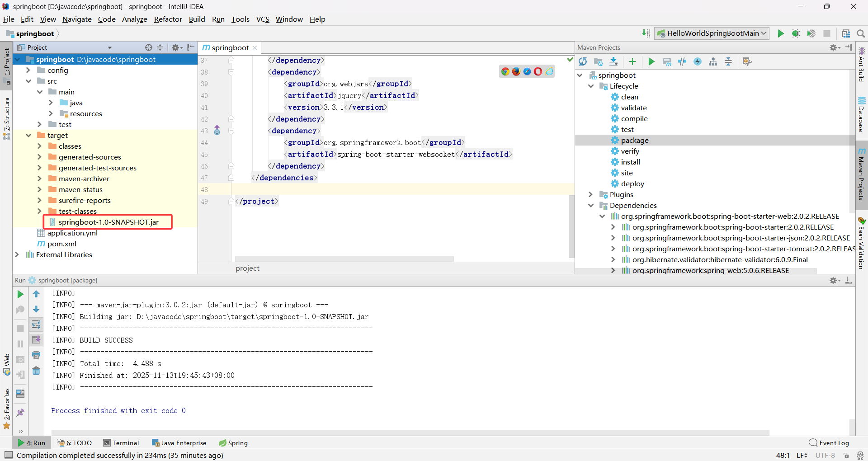This screenshot has width=868, height=461.
Task: Rerun springboot package in Run panel
Action: [20, 294]
